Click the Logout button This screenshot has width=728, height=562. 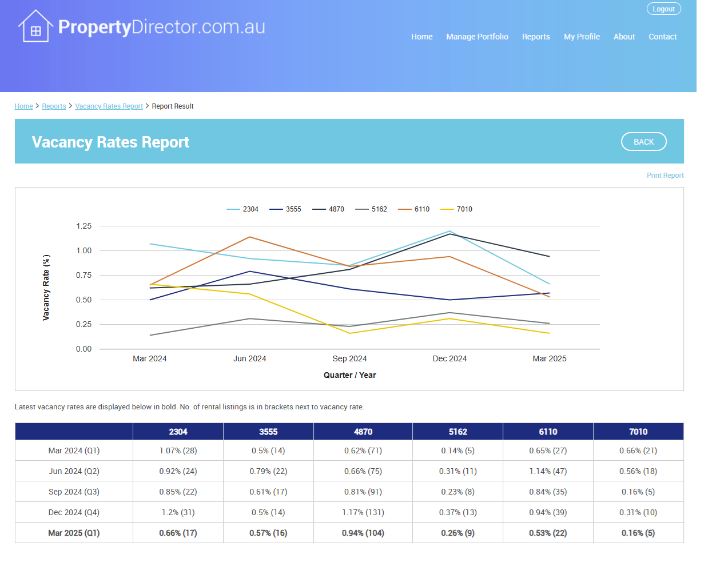[x=663, y=9]
